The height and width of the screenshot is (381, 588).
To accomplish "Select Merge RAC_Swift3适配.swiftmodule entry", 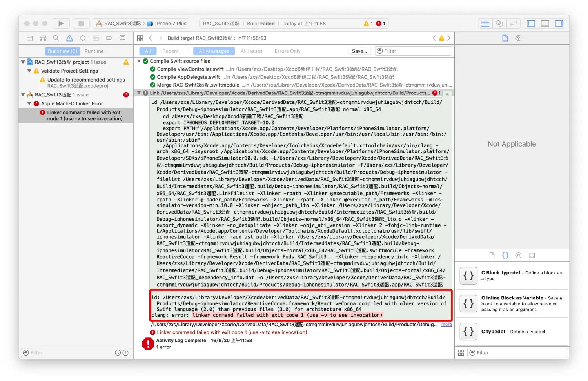I will coord(294,85).
